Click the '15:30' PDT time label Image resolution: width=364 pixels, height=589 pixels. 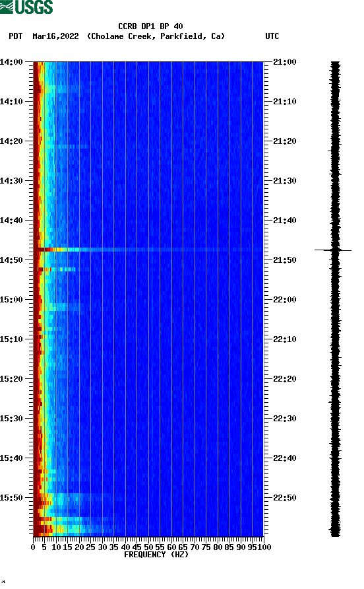(12, 419)
